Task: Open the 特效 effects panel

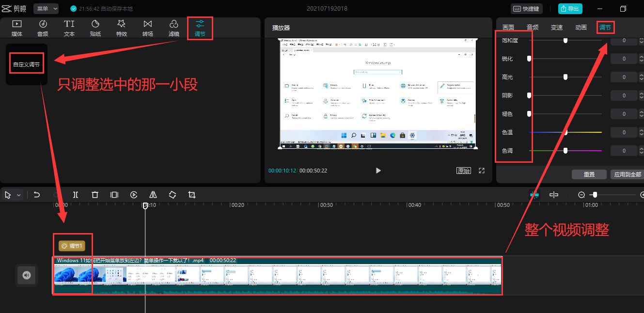Action: tap(122, 28)
